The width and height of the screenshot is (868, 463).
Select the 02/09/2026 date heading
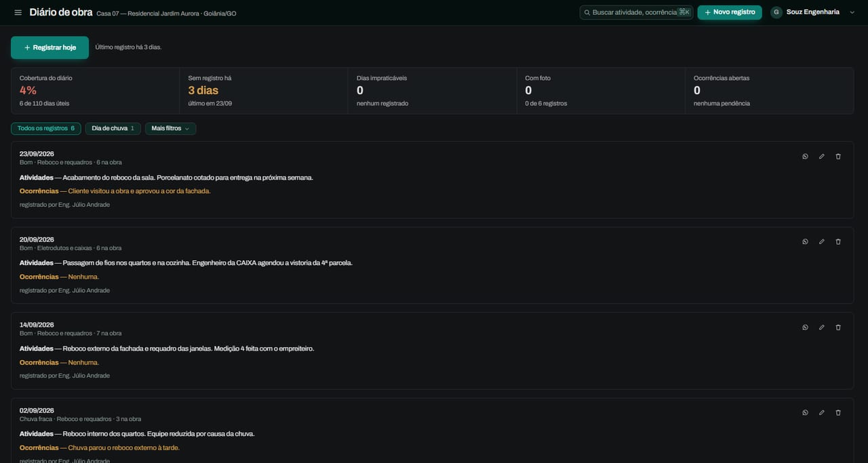[x=37, y=410]
